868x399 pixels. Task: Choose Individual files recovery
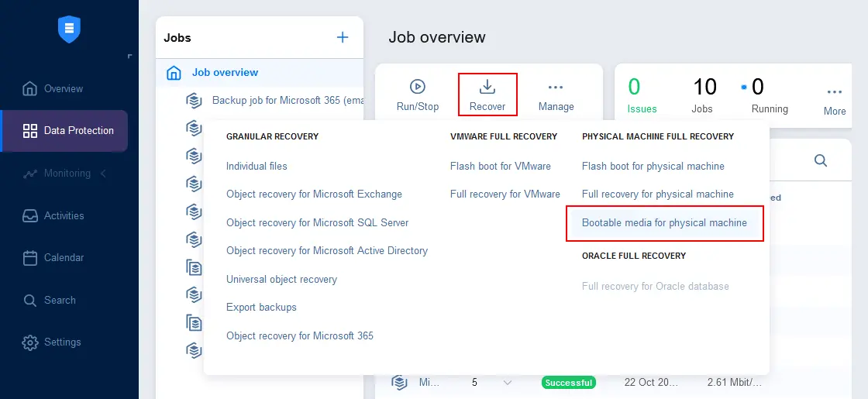pos(257,166)
